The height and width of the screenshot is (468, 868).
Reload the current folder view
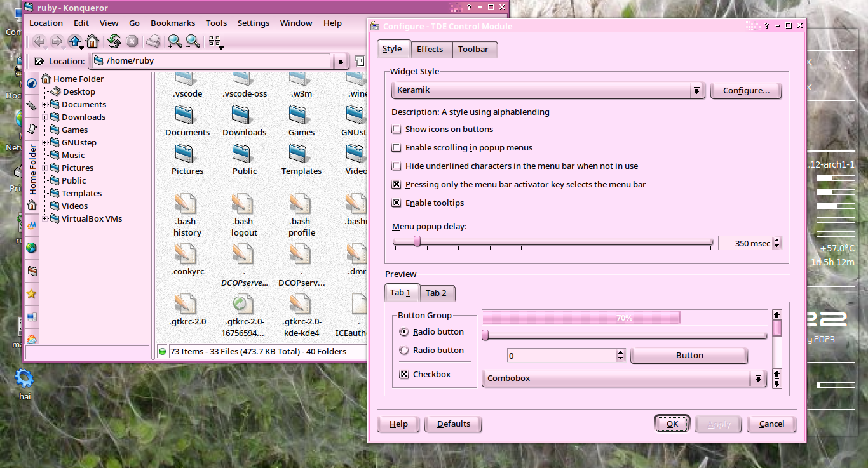pos(114,42)
